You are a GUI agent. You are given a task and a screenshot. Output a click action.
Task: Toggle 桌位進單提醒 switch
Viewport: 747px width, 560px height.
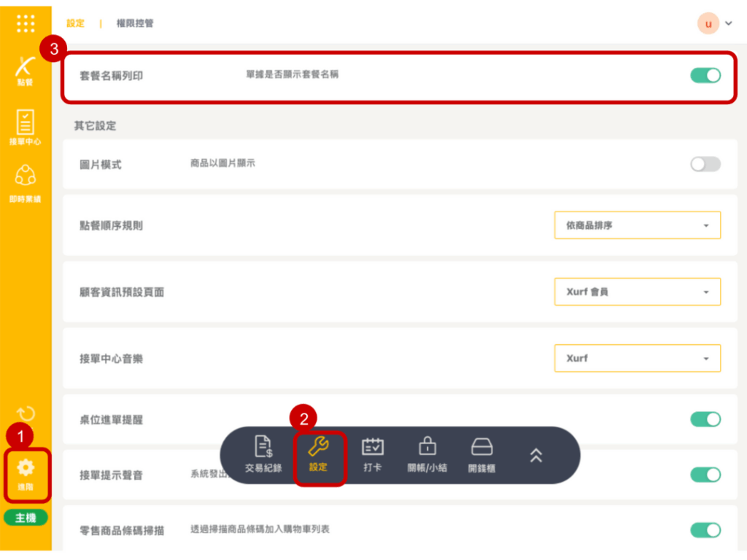[705, 419]
